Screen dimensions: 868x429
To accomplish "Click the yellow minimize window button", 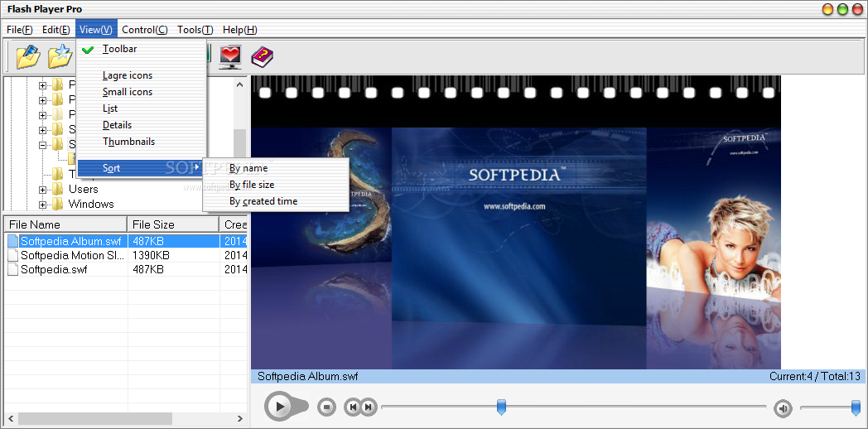I will [x=828, y=9].
